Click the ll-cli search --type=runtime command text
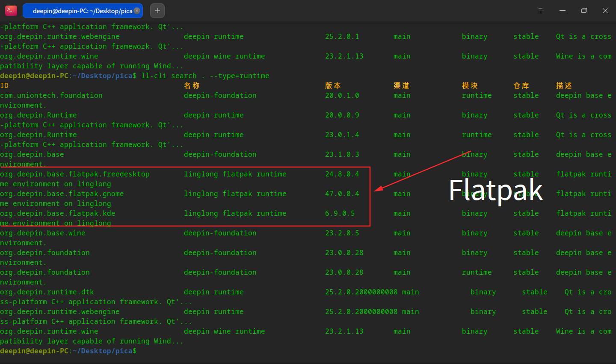616x364 pixels. 205,76
